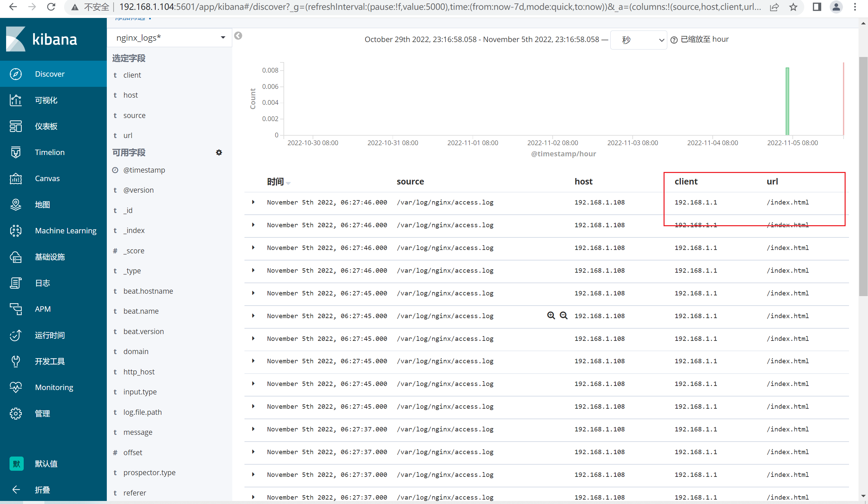Click the magnify-minus filter-out-value icon
The height and width of the screenshot is (504, 868).
point(564,315)
